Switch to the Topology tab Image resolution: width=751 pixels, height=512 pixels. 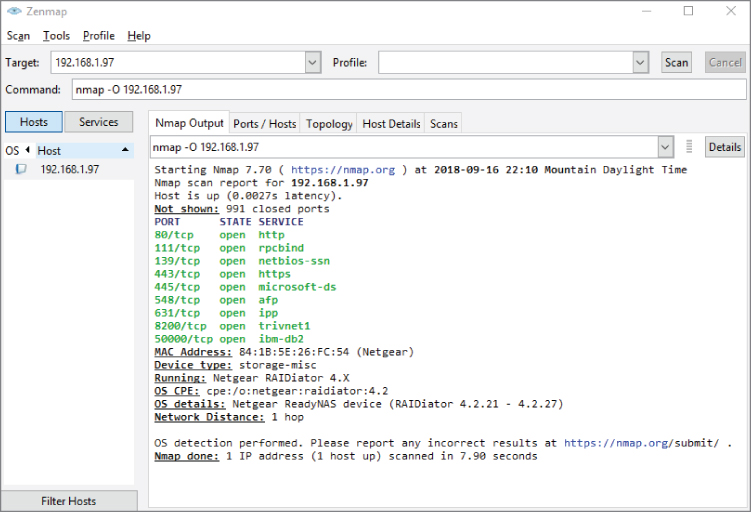pos(329,124)
